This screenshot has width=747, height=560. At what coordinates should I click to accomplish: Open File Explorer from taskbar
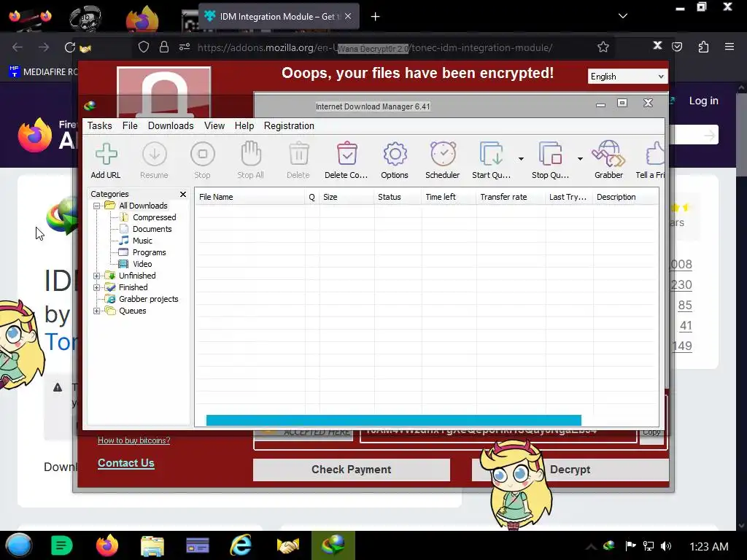pos(152,545)
